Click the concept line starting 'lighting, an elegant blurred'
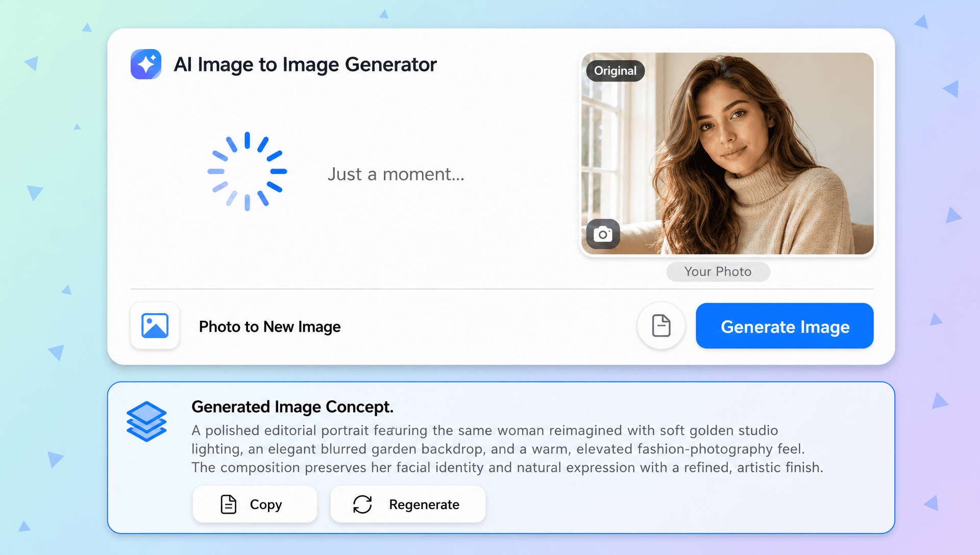Viewport: 980px width, 555px height. point(498,449)
